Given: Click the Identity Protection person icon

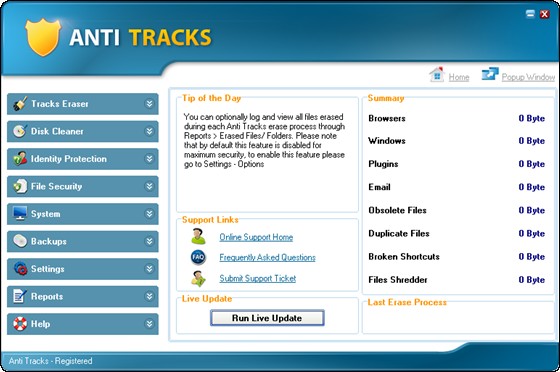Looking at the screenshot, I should click(x=20, y=159).
